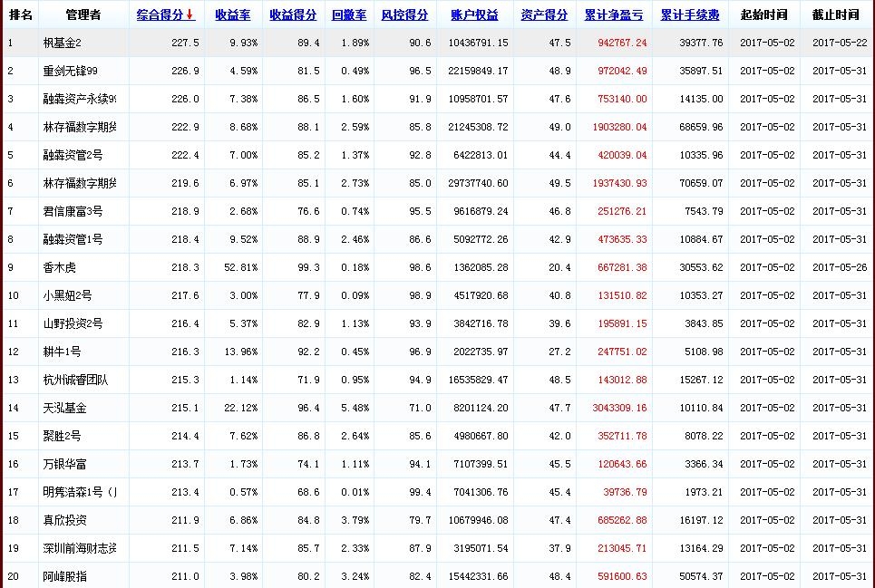Click net profit value 39736.79
The height and width of the screenshot is (588, 875).
point(625,492)
